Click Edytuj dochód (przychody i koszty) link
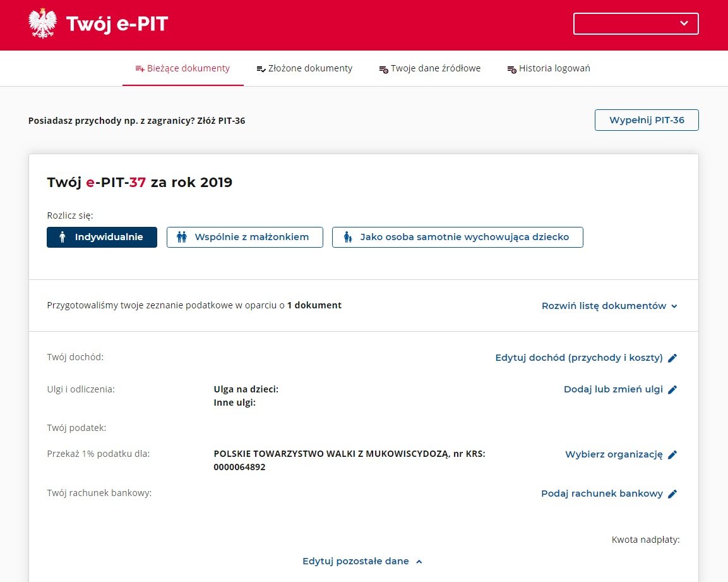The width and height of the screenshot is (728, 582). click(586, 358)
